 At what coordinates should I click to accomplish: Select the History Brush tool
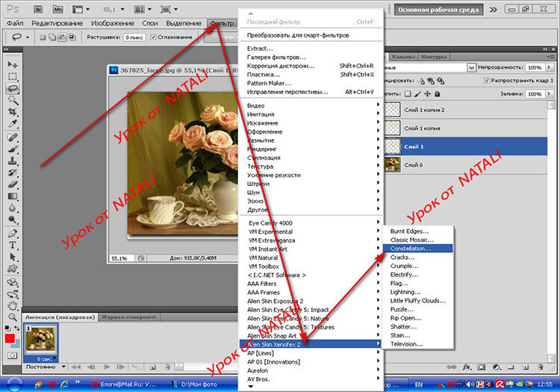(x=13, y=172)
